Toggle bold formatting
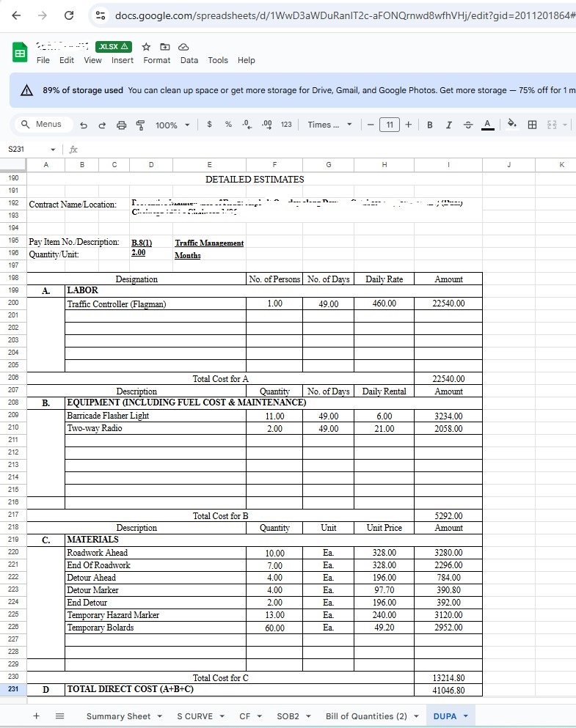Image resolution: width=576 pixels, height=728 pixels. click(x=430, y=125)
